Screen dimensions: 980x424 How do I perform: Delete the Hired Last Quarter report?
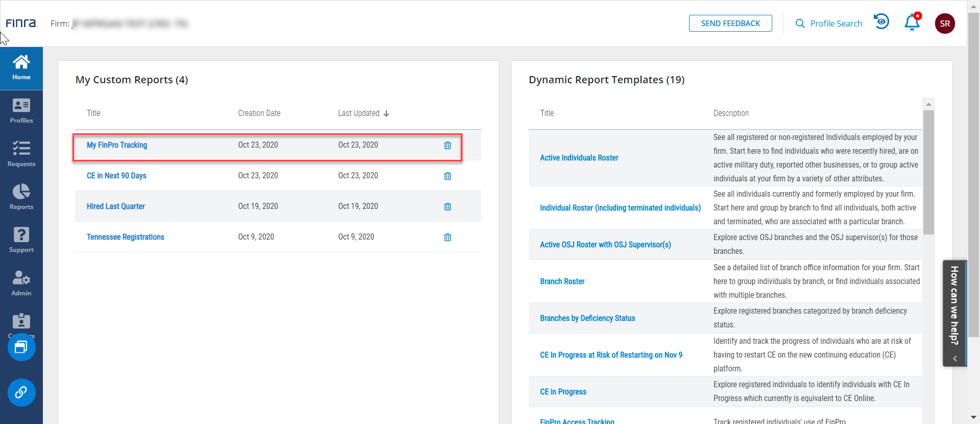click(447, 207)
